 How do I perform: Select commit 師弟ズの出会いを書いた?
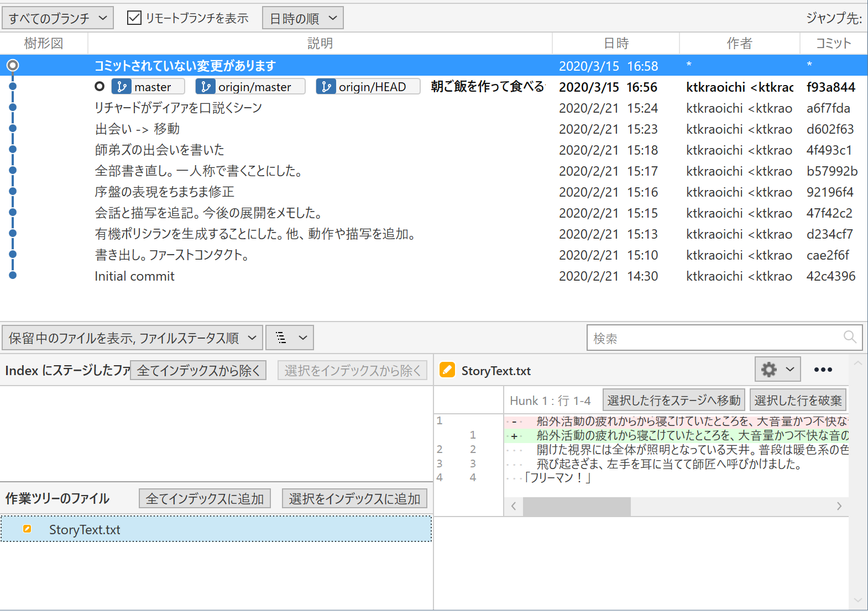[434, 150]
